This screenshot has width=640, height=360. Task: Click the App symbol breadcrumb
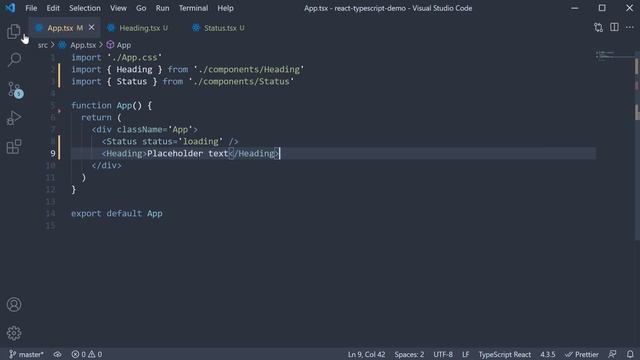point(124,45)
